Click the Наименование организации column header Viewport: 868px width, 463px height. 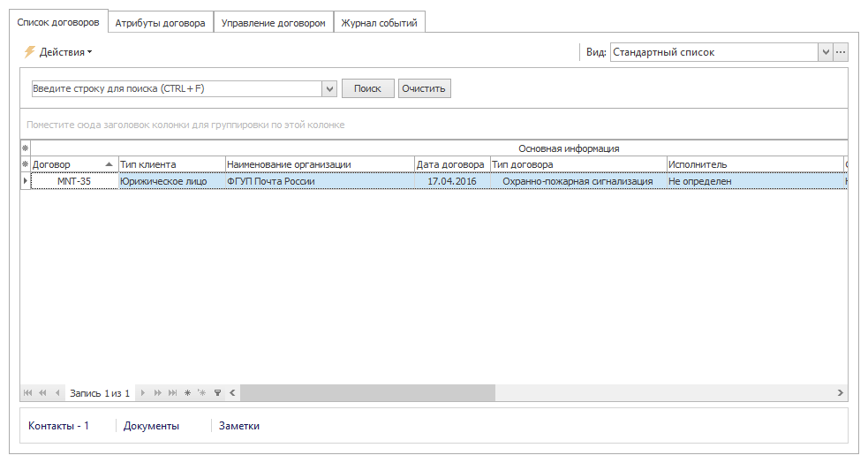coord(320,164)
